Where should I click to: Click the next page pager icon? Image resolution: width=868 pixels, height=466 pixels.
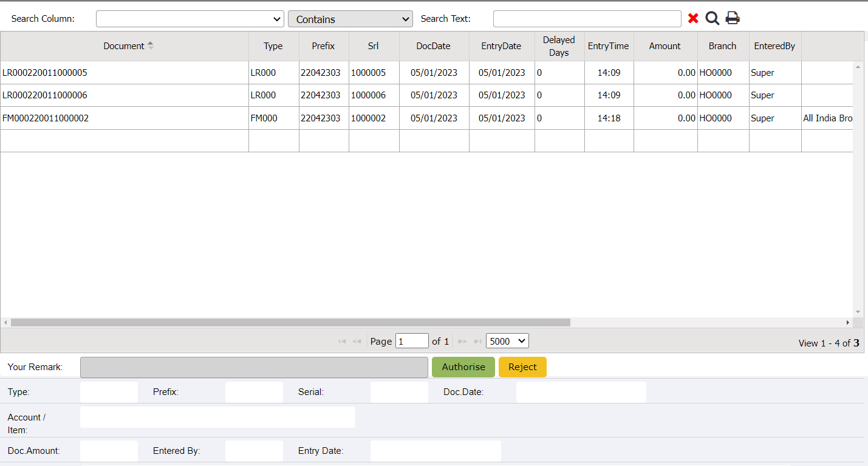[x=462, y=342]
